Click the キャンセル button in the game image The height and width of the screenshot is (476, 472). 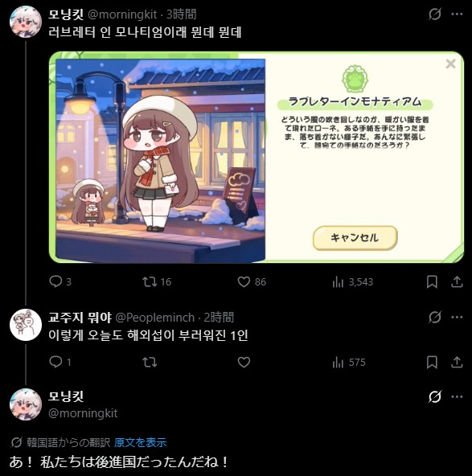[x=355, y=238]
